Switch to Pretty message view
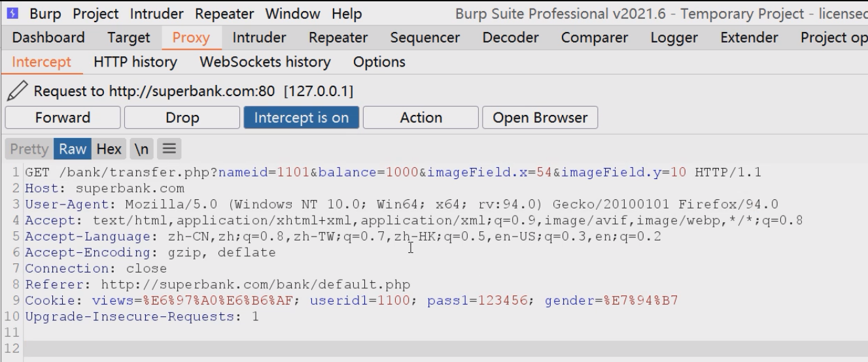Viewport: 868px width, 362px height. click(x=29, y=149)
